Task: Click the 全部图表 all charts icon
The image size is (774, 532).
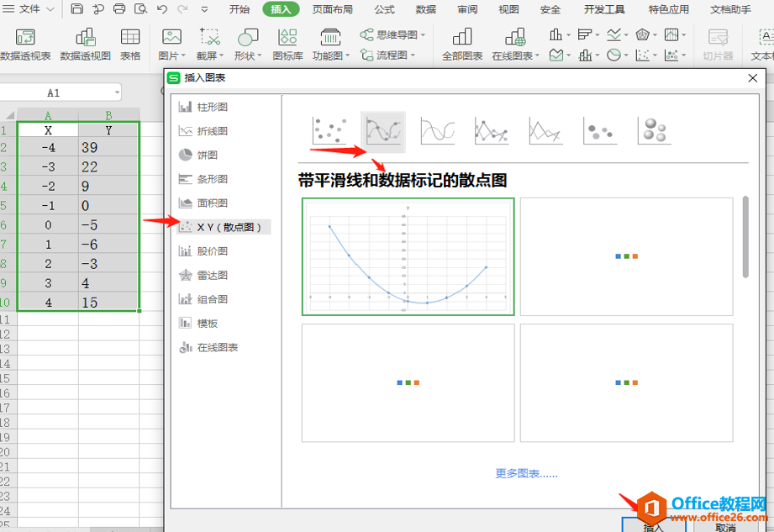Action: 462,45
